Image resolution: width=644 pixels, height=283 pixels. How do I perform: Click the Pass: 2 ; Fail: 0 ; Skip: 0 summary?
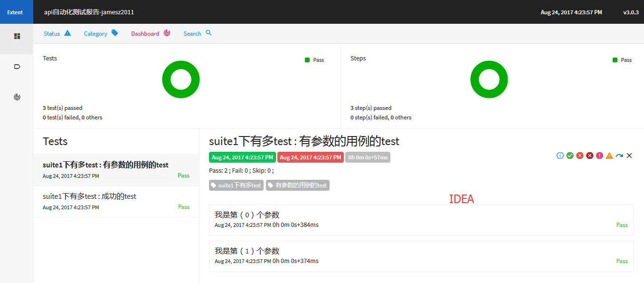241,171
